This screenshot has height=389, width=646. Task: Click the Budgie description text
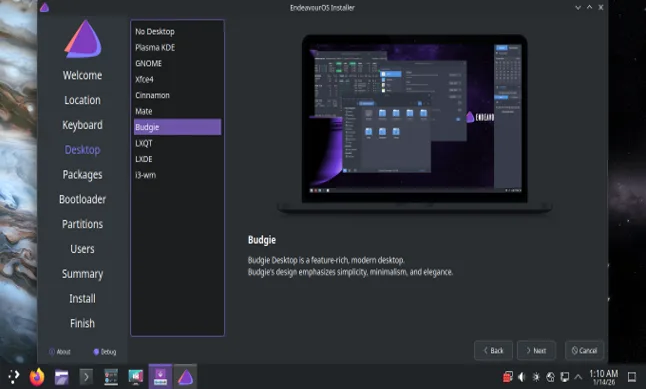pos(350,266)
